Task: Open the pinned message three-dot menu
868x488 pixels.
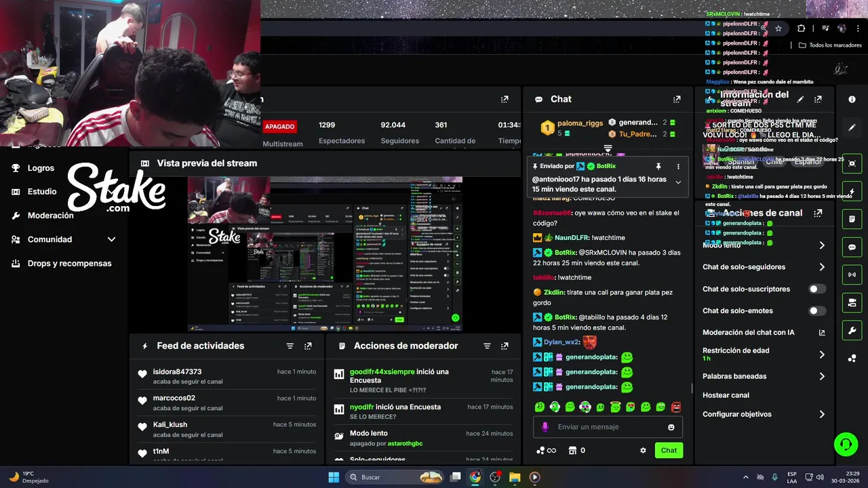Action: click(678, 166)
